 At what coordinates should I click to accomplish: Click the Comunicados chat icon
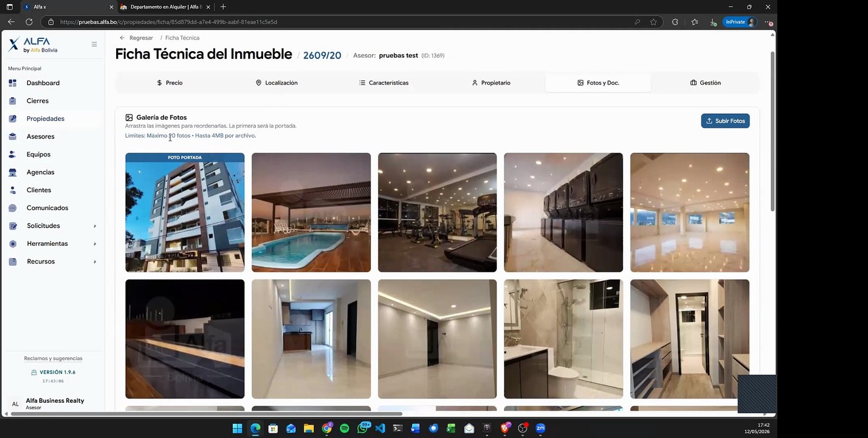tap(13, 208)
